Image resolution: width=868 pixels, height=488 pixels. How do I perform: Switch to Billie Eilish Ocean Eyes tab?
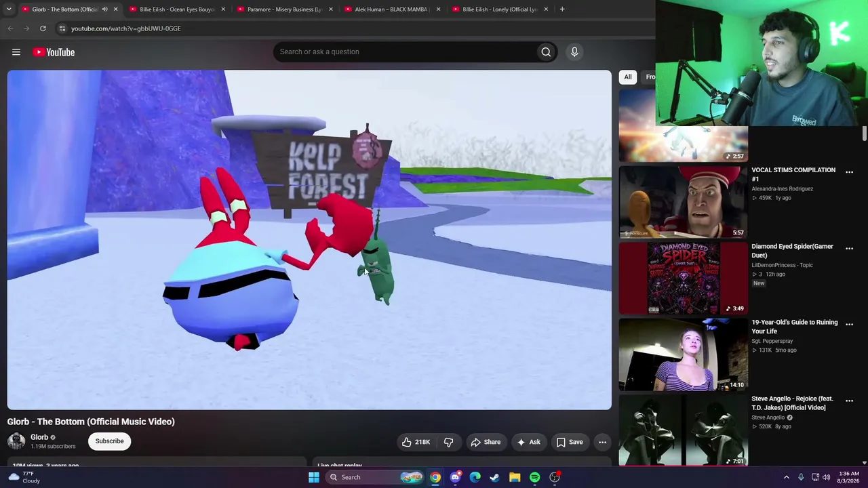pos(176,9)
